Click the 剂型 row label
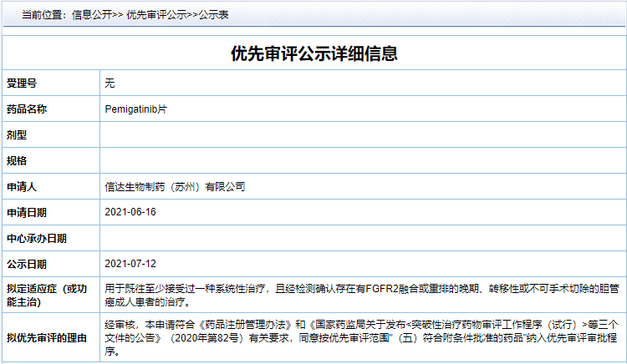Screen dimensions: 627x364 click(x=18, y=135)
